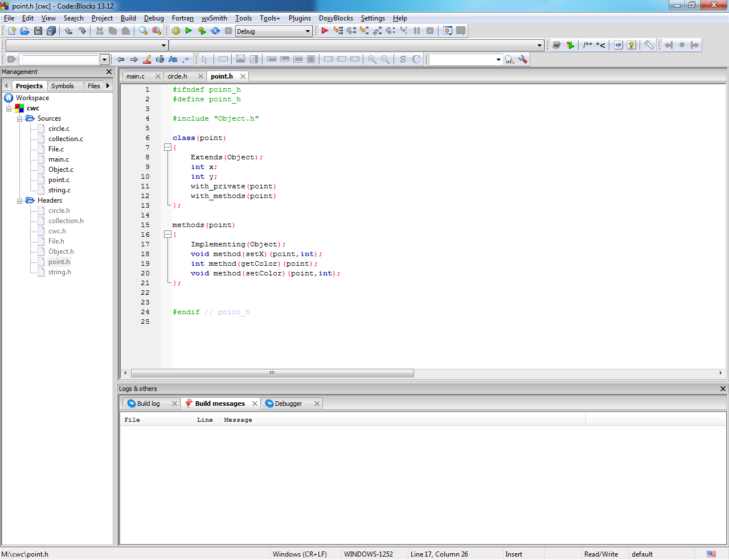Close the circle.h editor tab
This screenshot has width=729, height=560.
tap(200, 76)
